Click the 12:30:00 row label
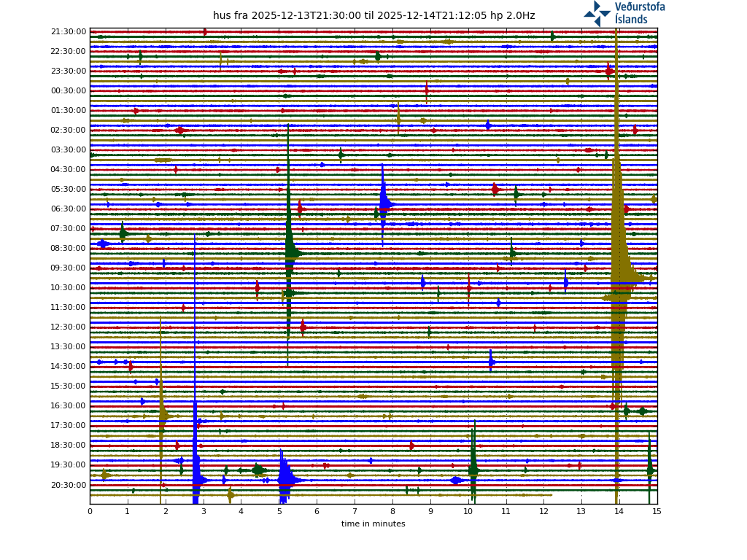Image resolution: width=747 pixels, height=560 pixels. point(69,327)
